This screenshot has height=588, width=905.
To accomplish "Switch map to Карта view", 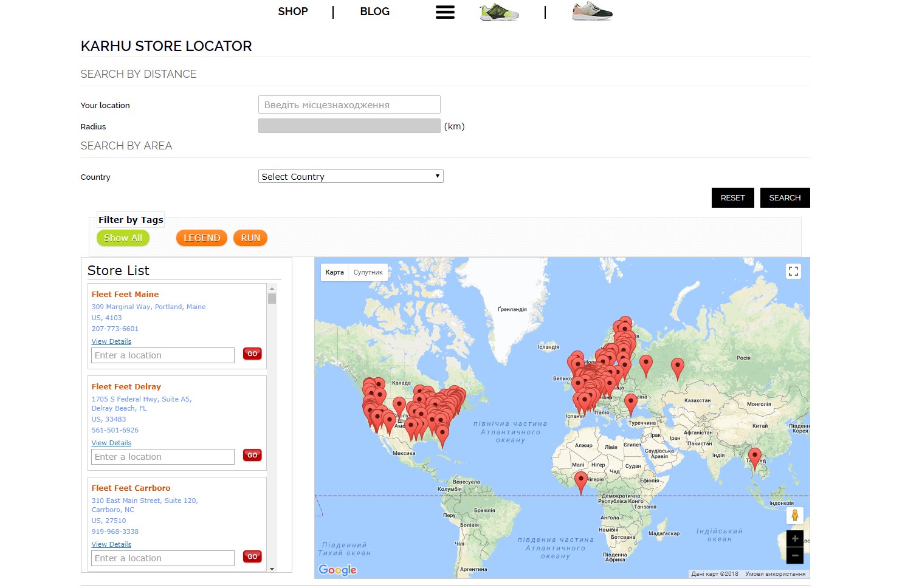I will 334,272.
